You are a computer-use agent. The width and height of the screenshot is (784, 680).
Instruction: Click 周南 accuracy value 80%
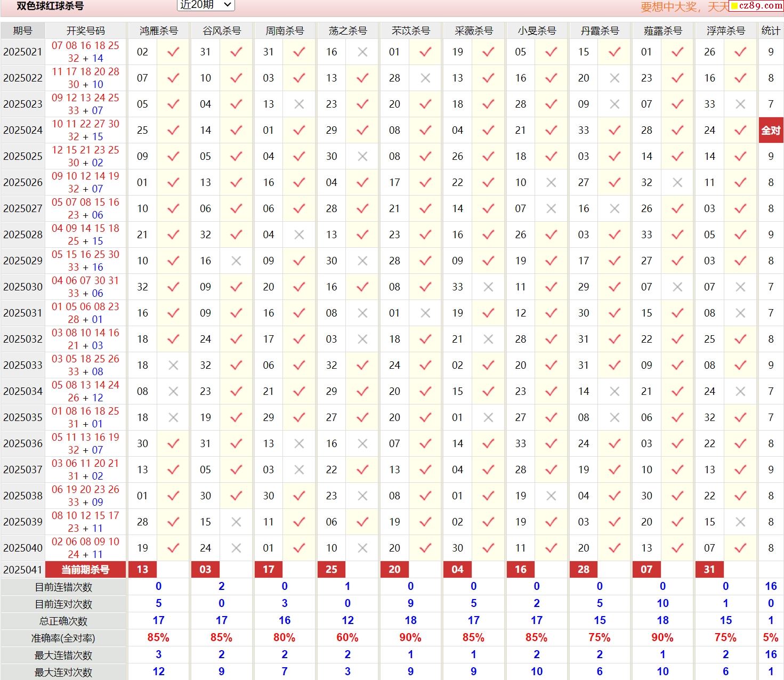click(285, 637)
